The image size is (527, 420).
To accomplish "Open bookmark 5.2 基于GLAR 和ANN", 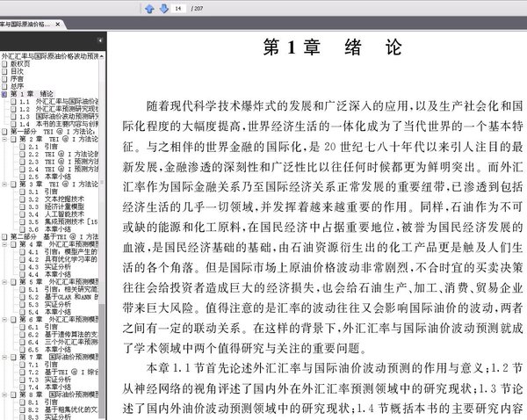I will click(63, 297).
